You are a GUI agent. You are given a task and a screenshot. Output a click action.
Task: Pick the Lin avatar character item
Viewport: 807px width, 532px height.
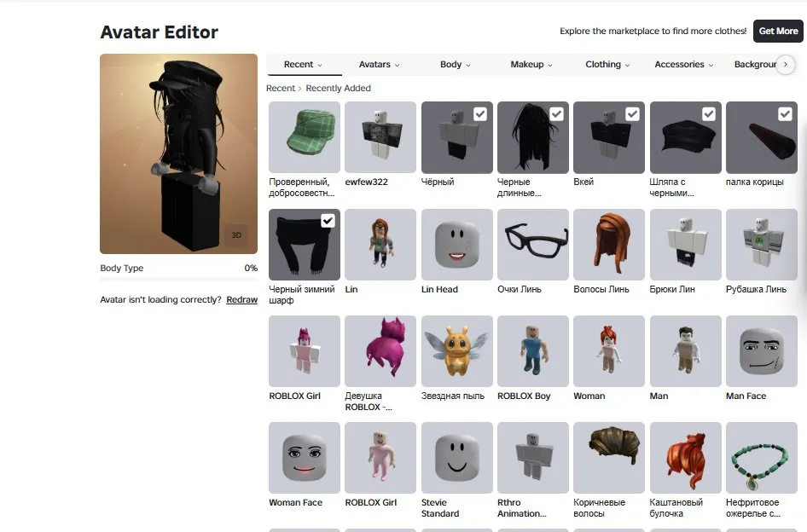pos(380,245)
